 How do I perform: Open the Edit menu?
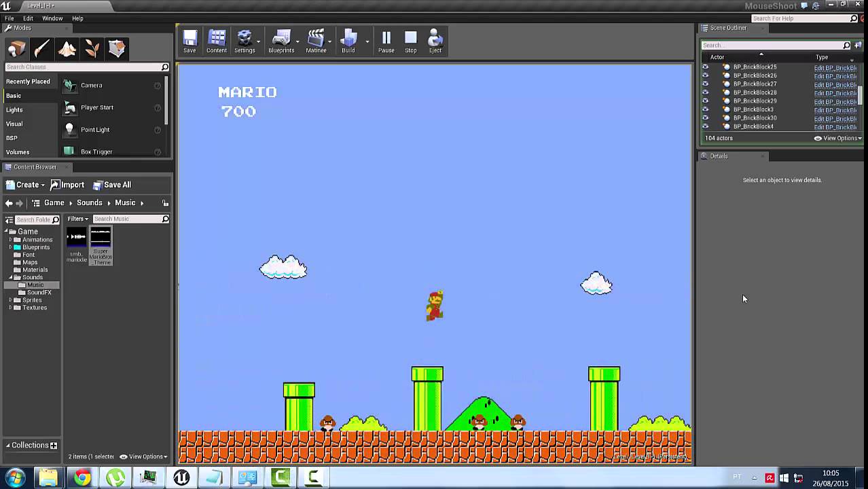[x=28, y=18]
